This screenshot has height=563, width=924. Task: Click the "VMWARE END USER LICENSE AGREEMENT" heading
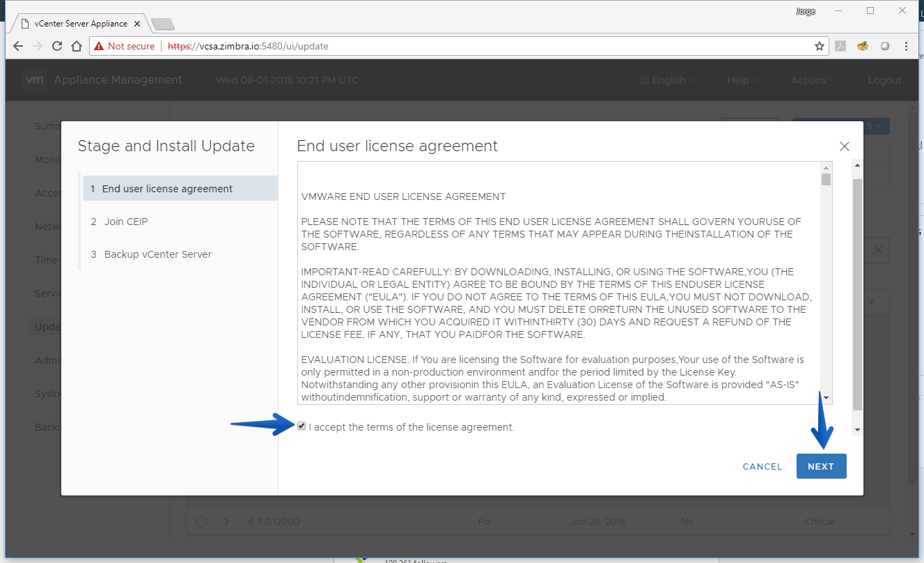(403, 196)
